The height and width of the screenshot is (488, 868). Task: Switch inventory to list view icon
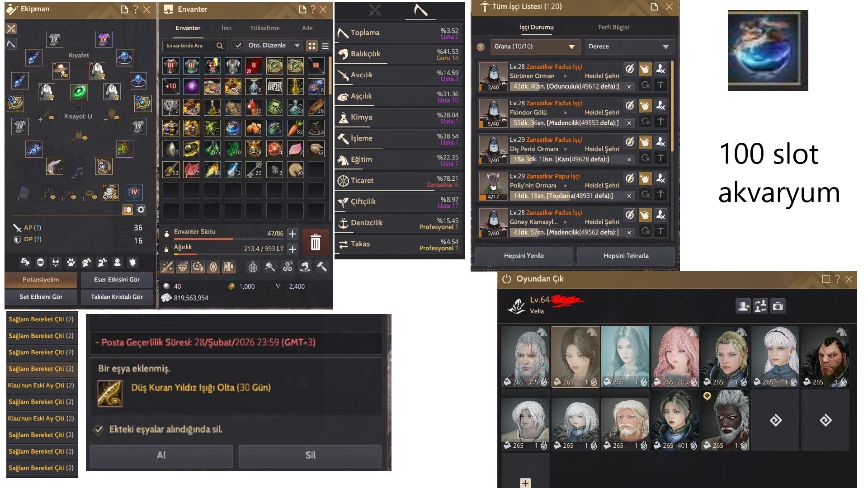point(325,46)
